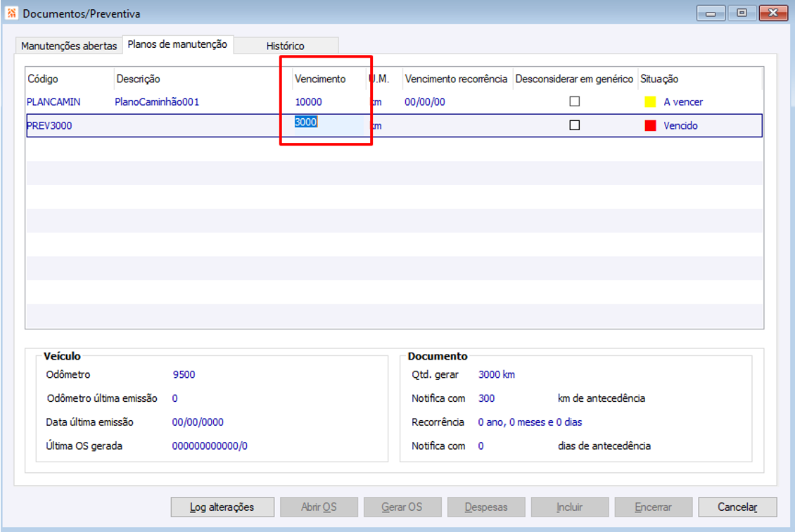Click the 10000 Vencimento value
The width and height of the screenshot is (795, 532).
[x=308, y=102]
